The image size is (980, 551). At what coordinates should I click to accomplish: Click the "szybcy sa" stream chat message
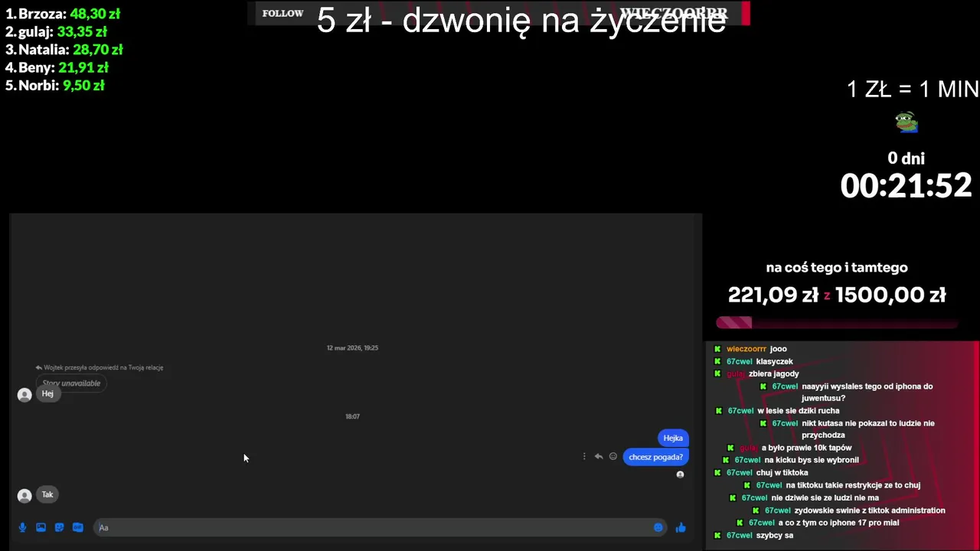tap(753, 536)
